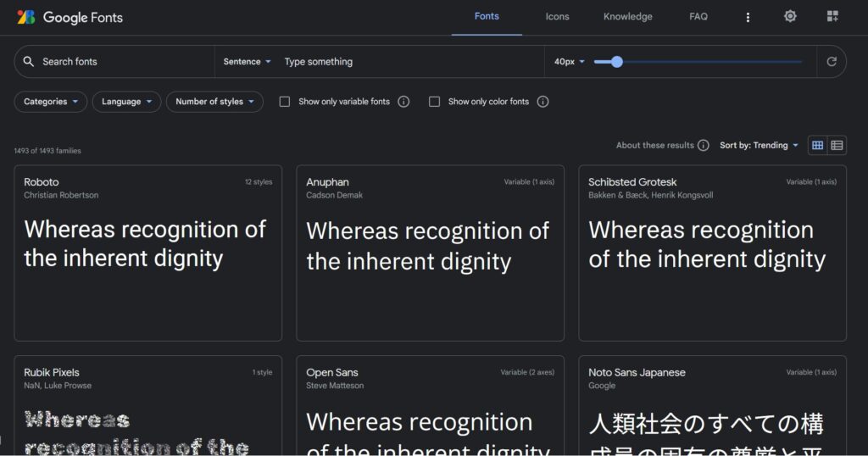The width and height of the screenshot is (868, 456).
Task: Click Bakken & Bæck, Henrik Kongsvoll text
Action: tap(650, 195)
